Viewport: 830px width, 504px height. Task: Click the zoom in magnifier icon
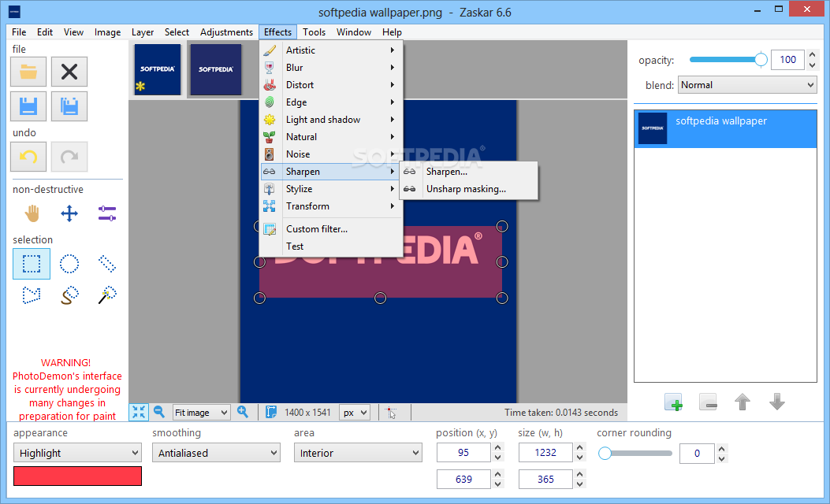pos(243,412)
